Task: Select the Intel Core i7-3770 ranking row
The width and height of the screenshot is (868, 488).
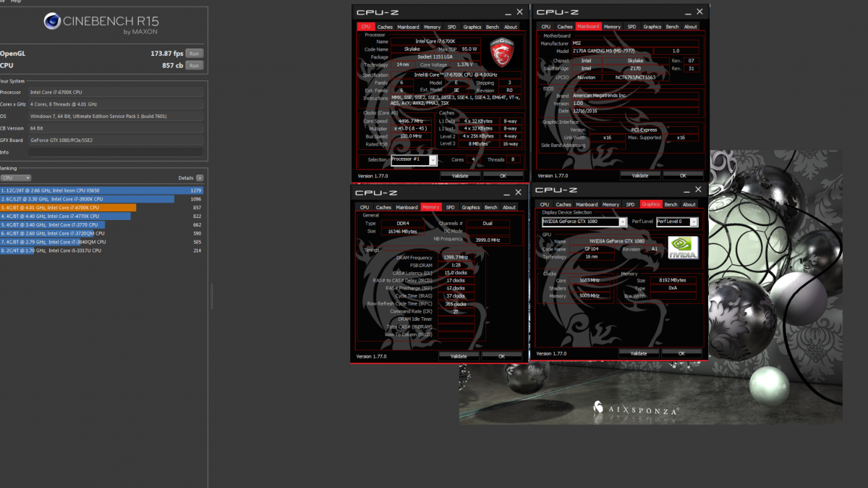Action: point(102,225)
